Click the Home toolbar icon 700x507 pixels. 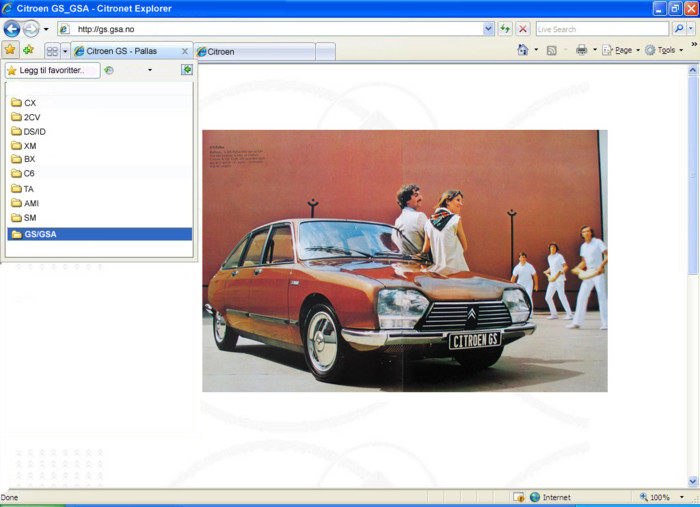[523, 50]
